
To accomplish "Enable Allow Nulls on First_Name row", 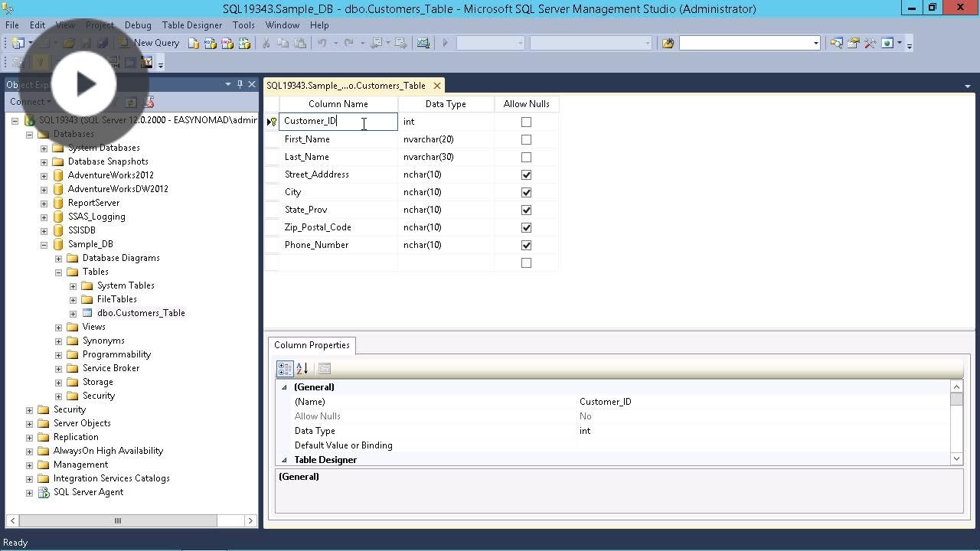I will [x=526, y=139].
